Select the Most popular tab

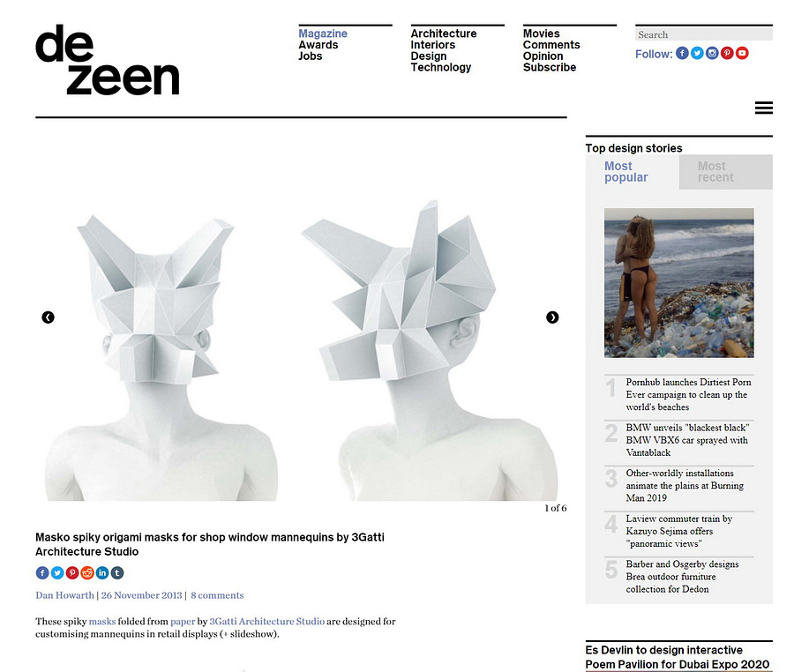pos(633,172)
